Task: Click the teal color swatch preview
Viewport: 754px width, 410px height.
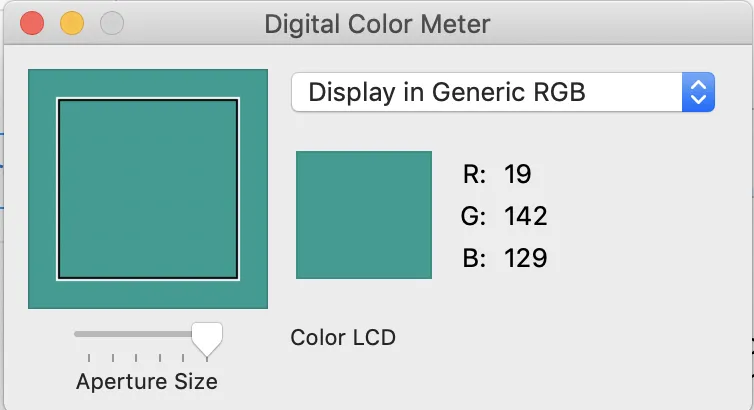Action: (x=364, y=215)
